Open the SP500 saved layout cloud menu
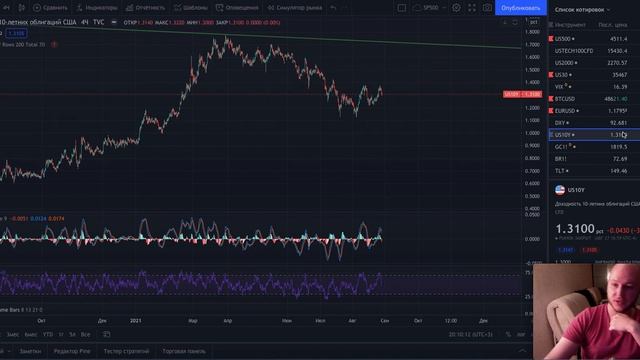The height and width of the screenshot is (360, 640). tap(430, 8)
